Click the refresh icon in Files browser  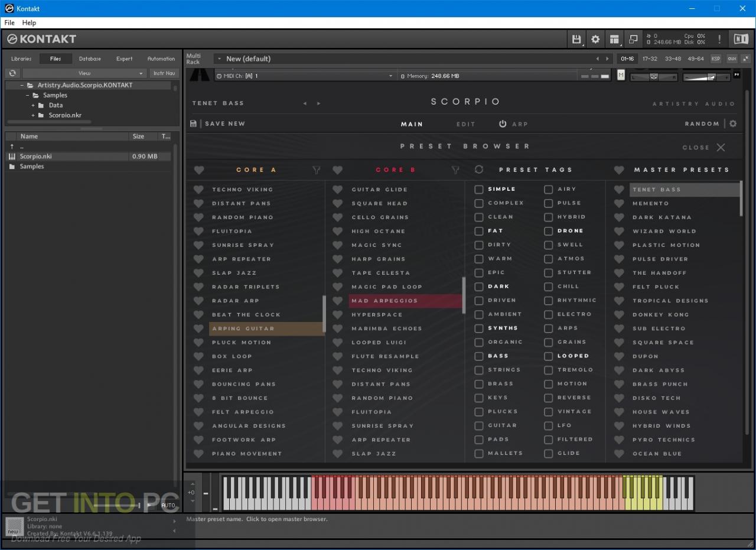point(12,73)
